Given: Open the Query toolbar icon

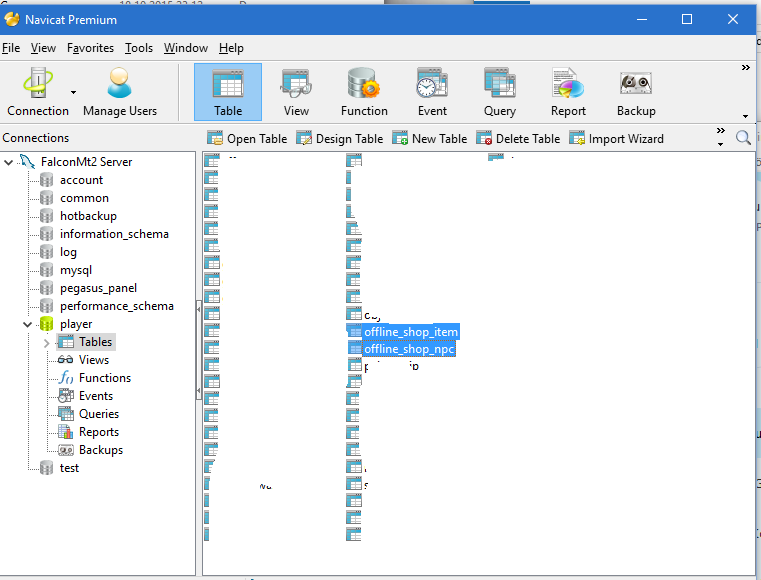Looking at the screenshot, I should (x=500, y=92).
